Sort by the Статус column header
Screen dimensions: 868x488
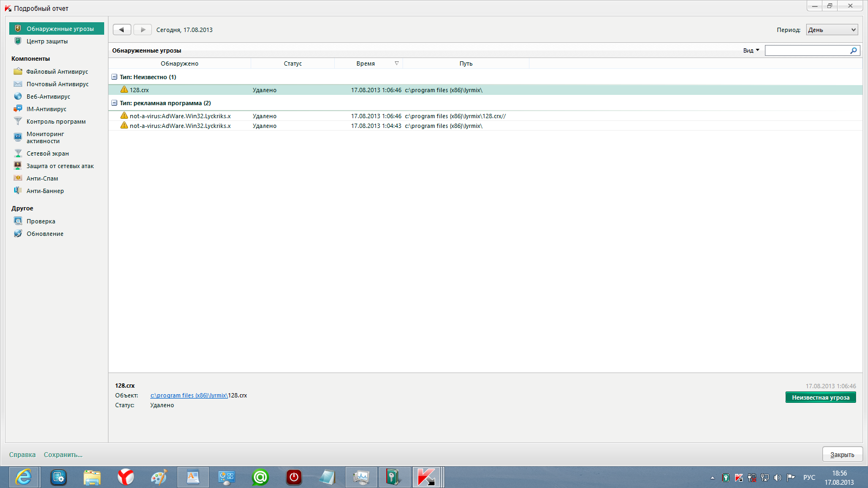pyautogui.click(x=292, y=63)
